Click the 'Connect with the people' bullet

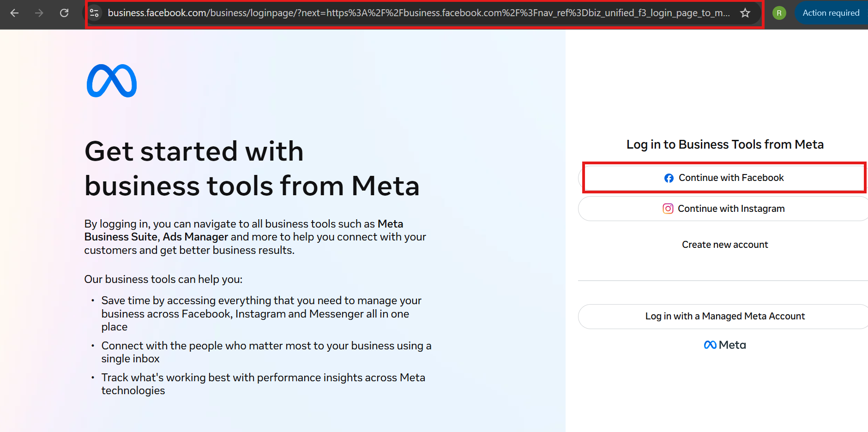pos(266,352)
